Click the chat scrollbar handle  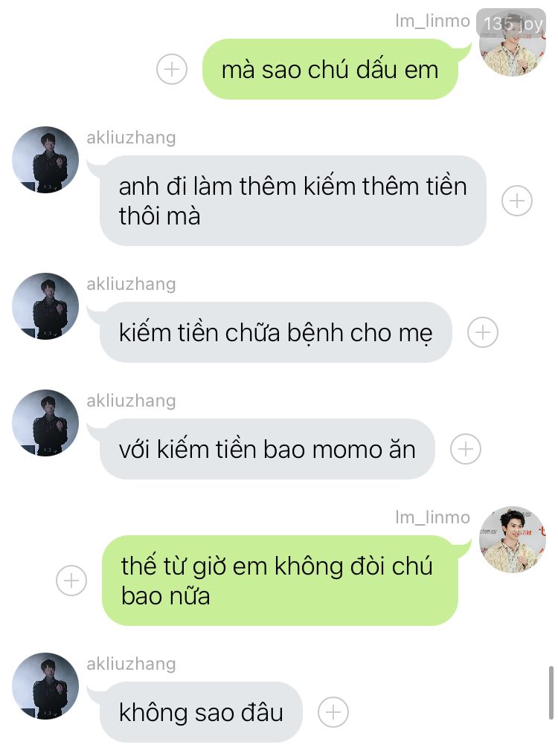[x=551, y=693]
